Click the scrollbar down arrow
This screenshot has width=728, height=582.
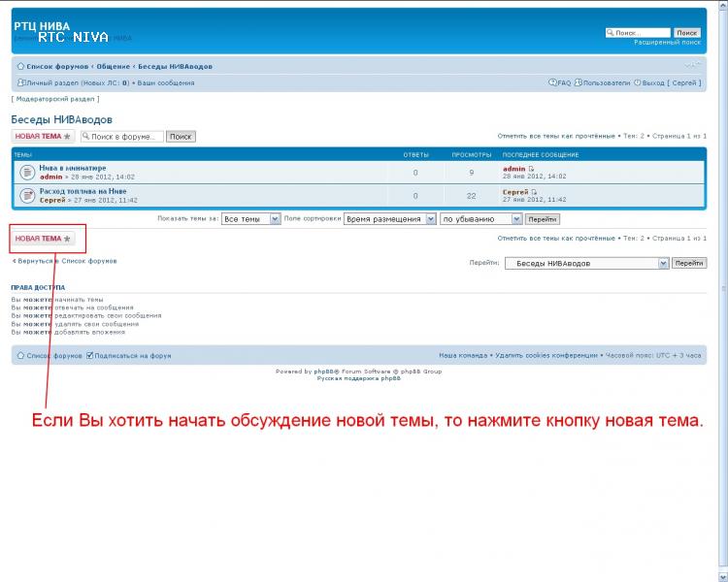coord(723,576)
